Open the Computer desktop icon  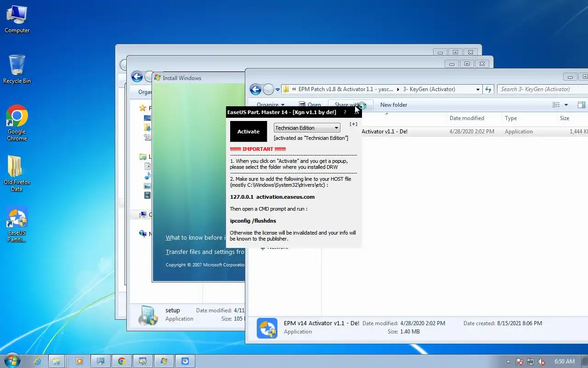coord(17,19)
